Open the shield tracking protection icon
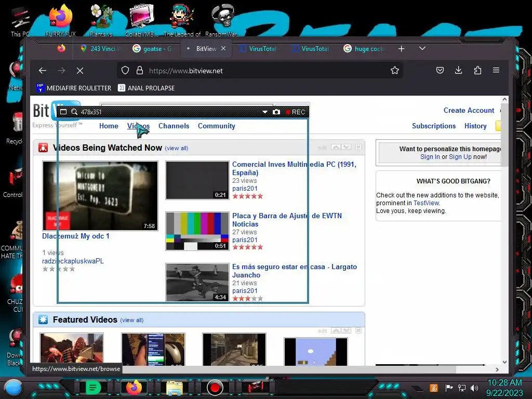 click(x=125, y=70)
